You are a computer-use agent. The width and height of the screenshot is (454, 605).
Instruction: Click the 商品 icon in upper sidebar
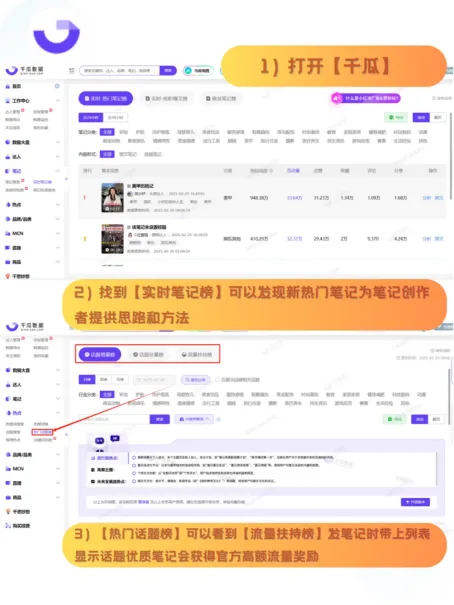coord(7,262)
